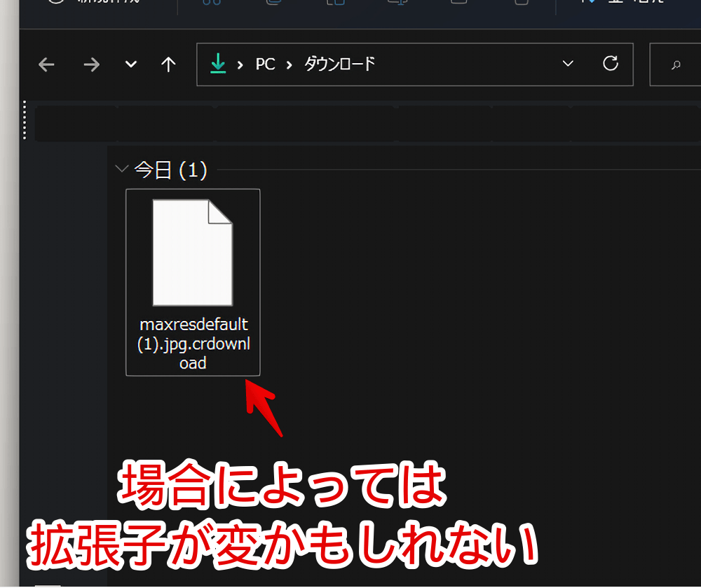The width and height of the screenshot is (701, 588).
Task: Select the blank white file icon
Action: [x=193, y=252]
